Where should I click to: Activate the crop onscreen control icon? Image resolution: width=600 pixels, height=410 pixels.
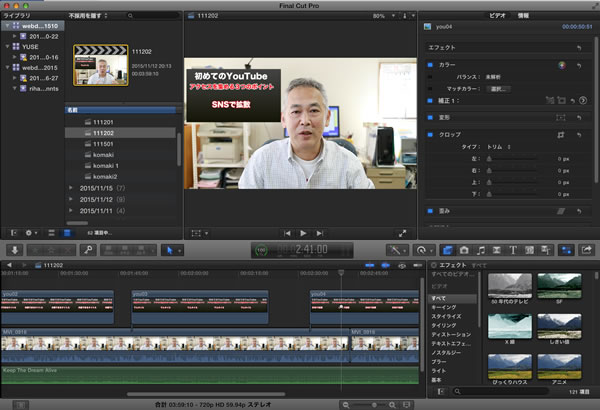pos(561,135)
